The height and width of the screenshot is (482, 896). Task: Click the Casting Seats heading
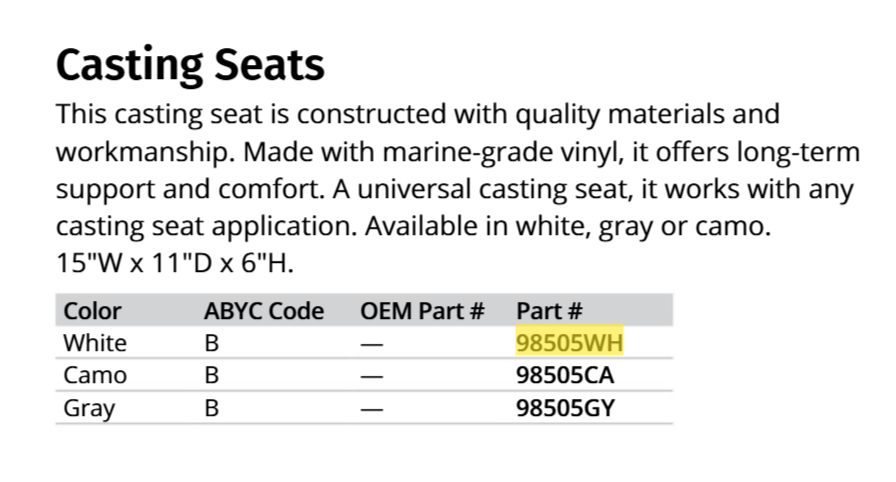(190, 65)
